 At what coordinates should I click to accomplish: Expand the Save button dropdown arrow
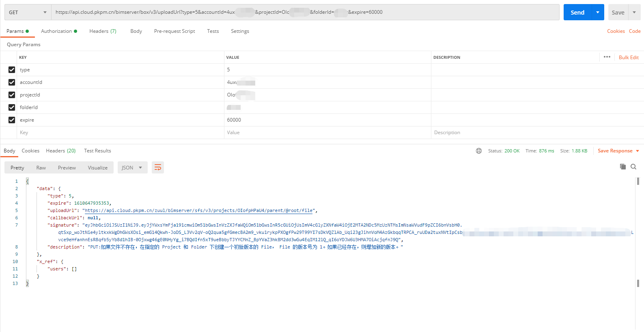click(634, 12)
